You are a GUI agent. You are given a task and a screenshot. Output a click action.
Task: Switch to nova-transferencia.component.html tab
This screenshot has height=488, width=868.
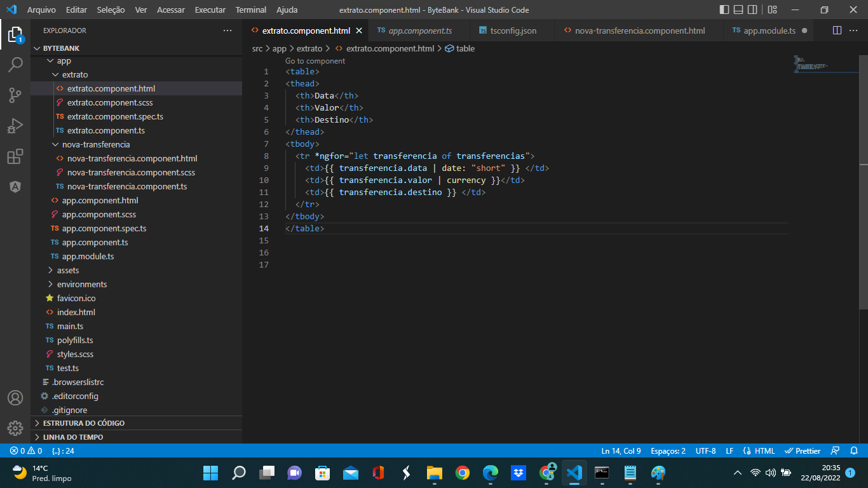pos(639,30)
